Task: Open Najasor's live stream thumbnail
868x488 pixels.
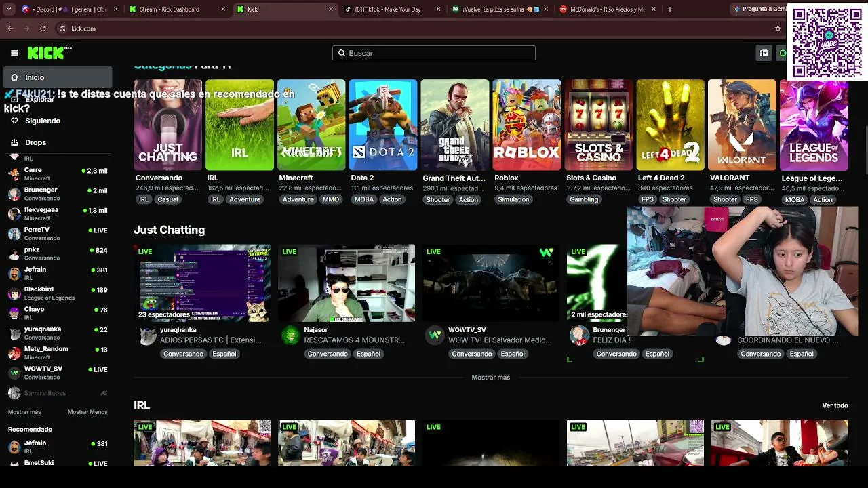Action: (x=347, y=283)
